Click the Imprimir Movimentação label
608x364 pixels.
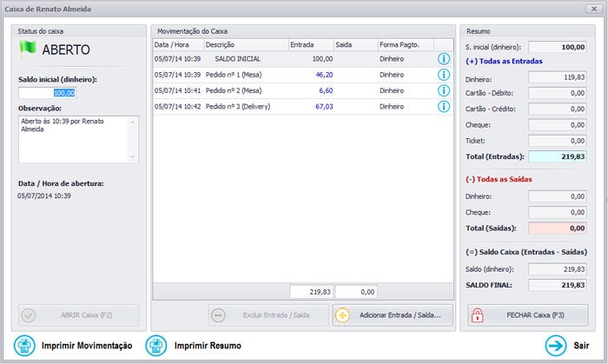click(87, 346)
